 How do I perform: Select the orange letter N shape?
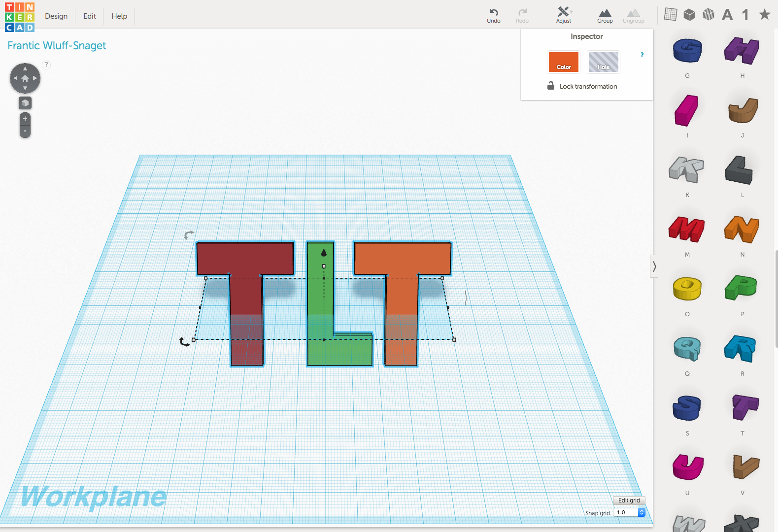742,230
